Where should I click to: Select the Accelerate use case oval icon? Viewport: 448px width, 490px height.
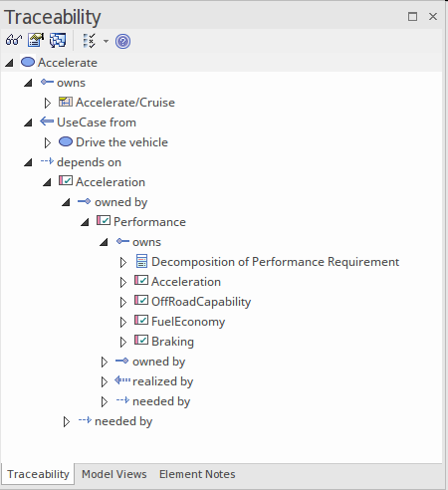28,62
